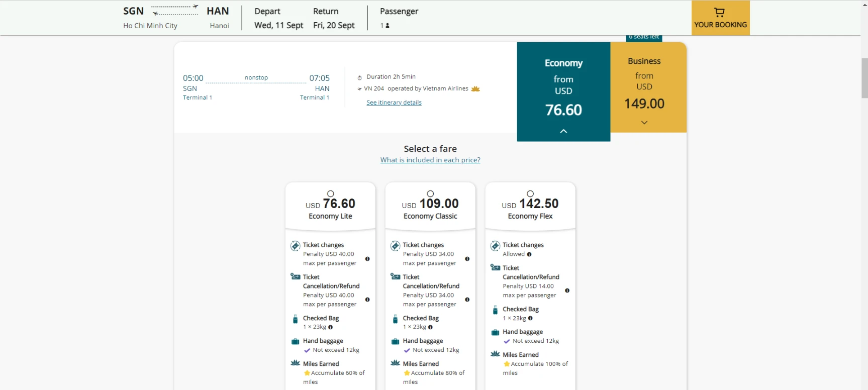Click Accumulate 100% of miles text
Image resolution: width=868 pixels, height=390 pixels.
[x=535, y=368]
